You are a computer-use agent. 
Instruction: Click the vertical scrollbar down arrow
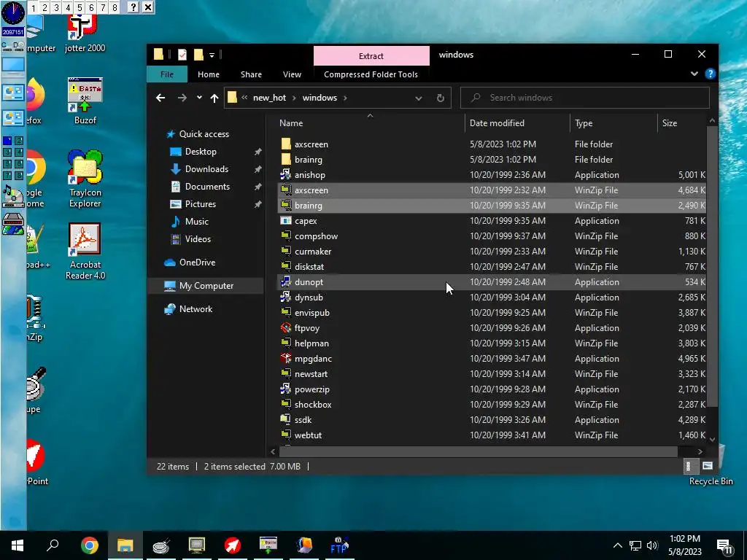click(712, 439)
